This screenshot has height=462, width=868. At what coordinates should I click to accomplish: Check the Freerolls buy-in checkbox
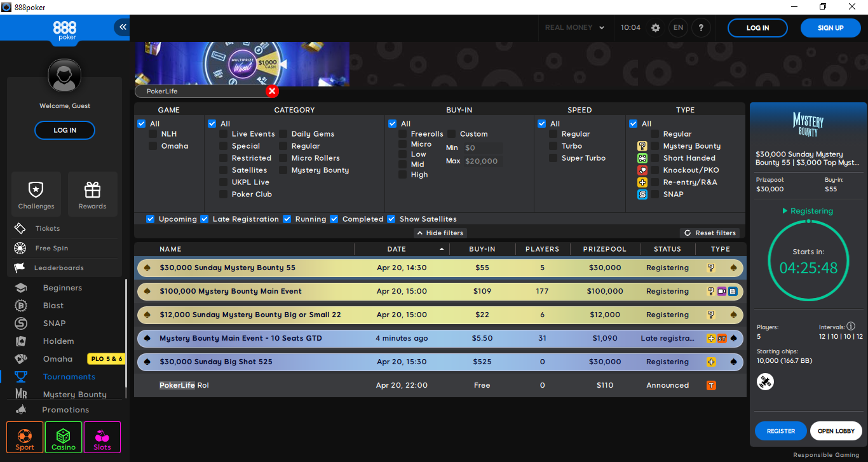pyautogui.click(x=403, y=134)
